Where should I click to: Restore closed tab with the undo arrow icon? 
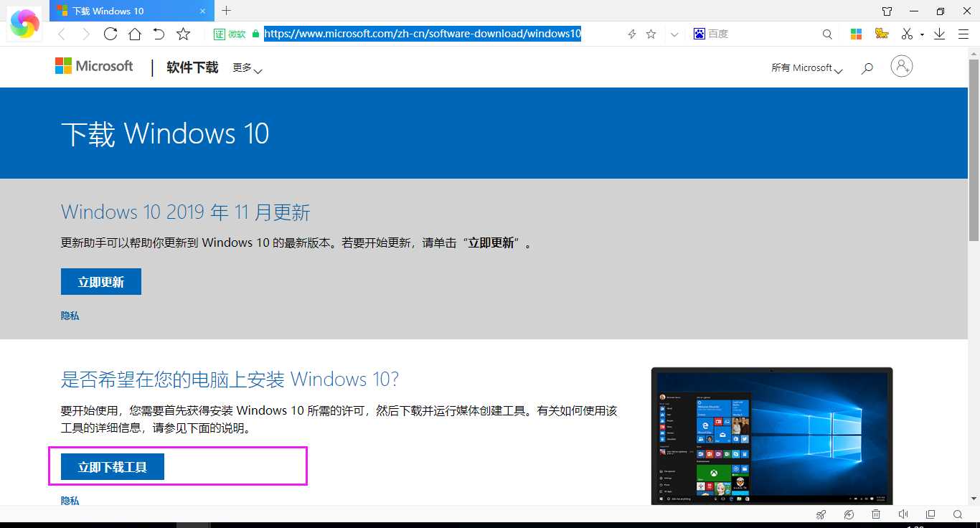point(159,34)
